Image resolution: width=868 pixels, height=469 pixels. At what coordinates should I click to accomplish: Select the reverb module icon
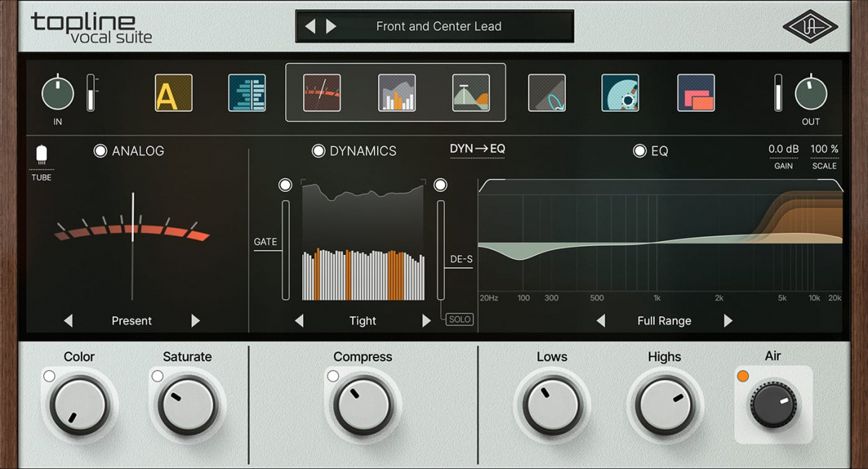point(620,94)
